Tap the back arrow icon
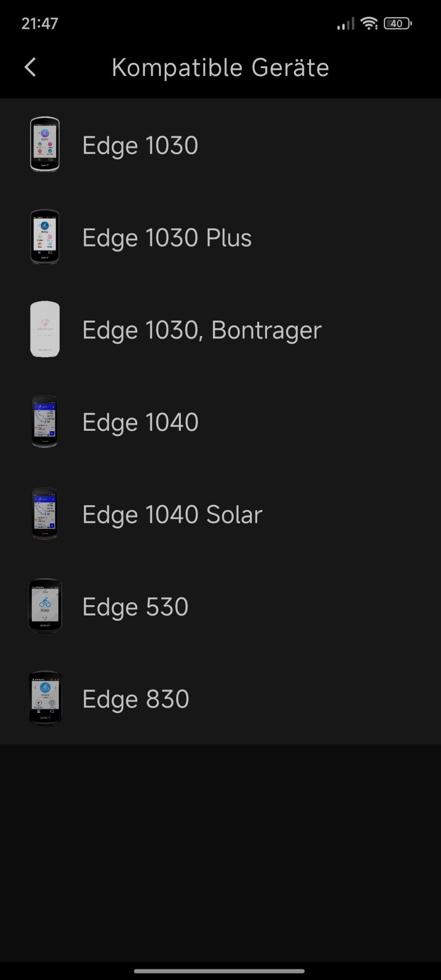The width and height of the screenshot is (441, 980). point(30,67)
